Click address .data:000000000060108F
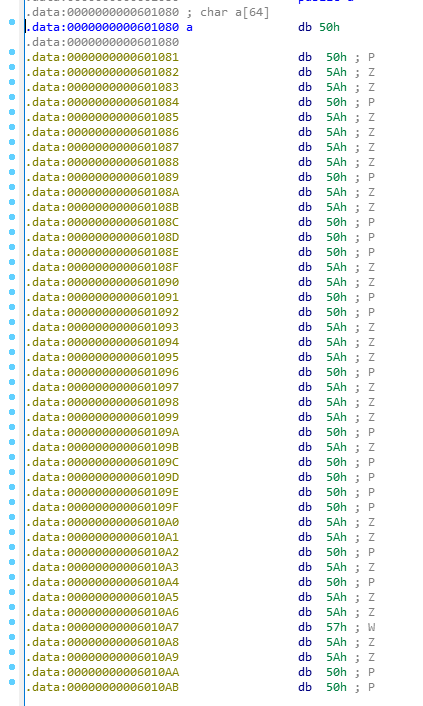The width and height of the screenshot is (423, 706). pos(102,267)
